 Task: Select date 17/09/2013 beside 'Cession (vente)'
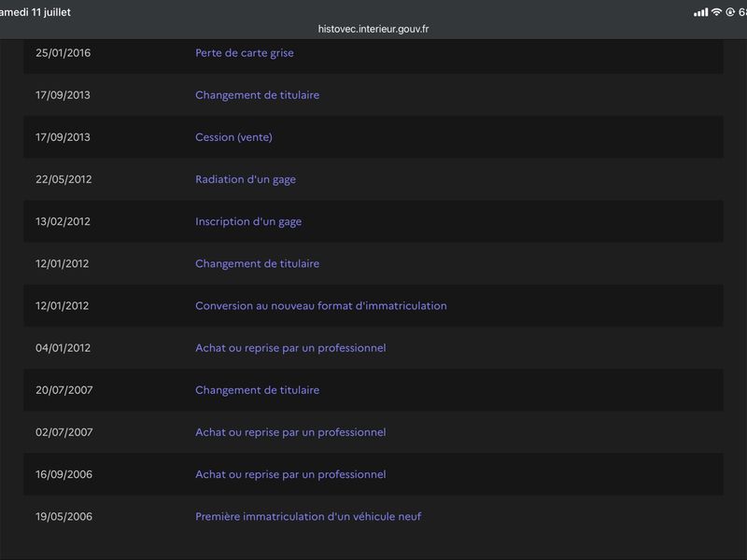63,137
